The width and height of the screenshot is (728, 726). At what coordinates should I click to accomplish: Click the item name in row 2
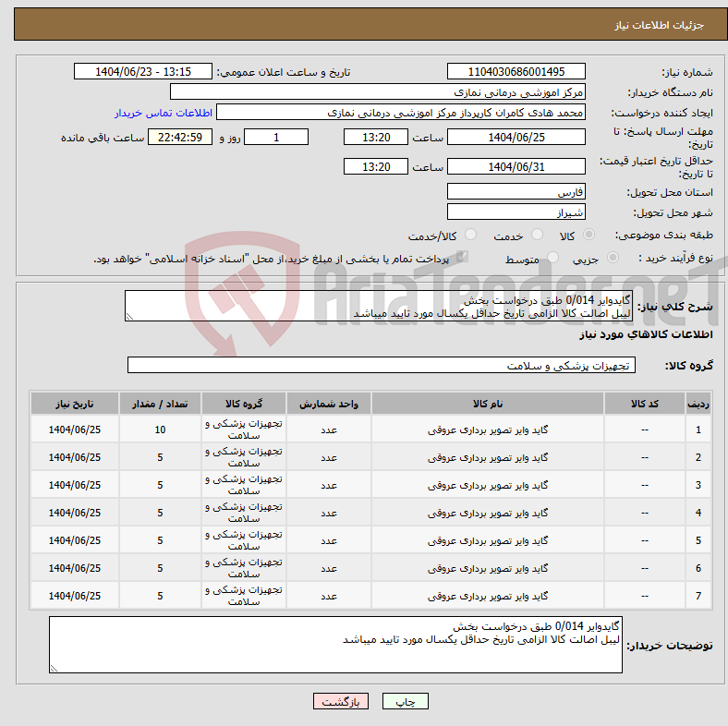488,458
